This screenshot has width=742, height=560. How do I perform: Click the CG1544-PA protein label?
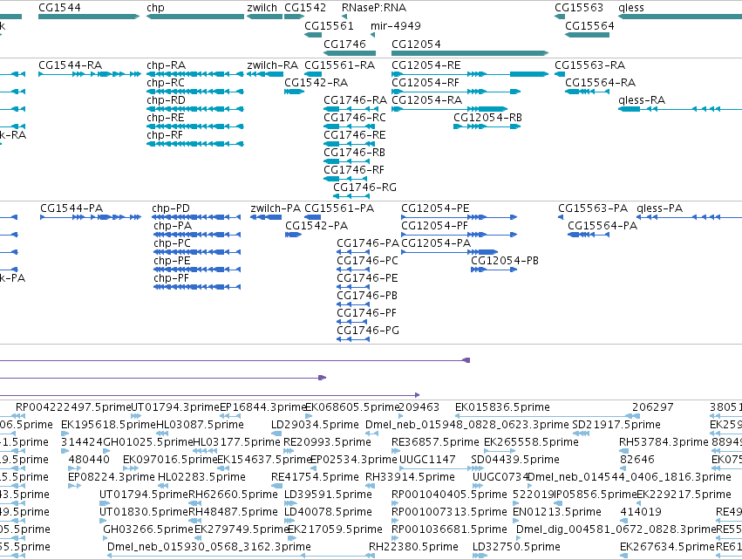coord(71,208)
